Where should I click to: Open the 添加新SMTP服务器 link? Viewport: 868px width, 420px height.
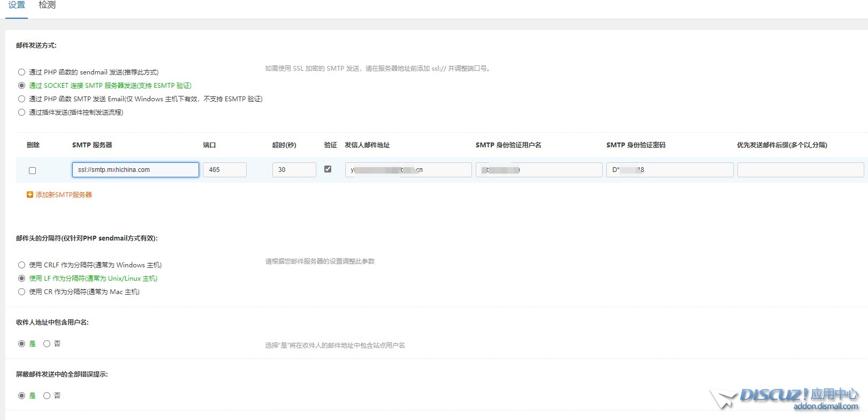[x=64, y=195]
